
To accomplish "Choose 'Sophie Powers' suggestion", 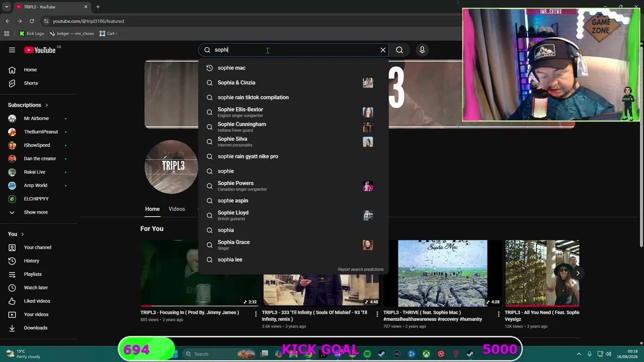I will click(293, 186).
